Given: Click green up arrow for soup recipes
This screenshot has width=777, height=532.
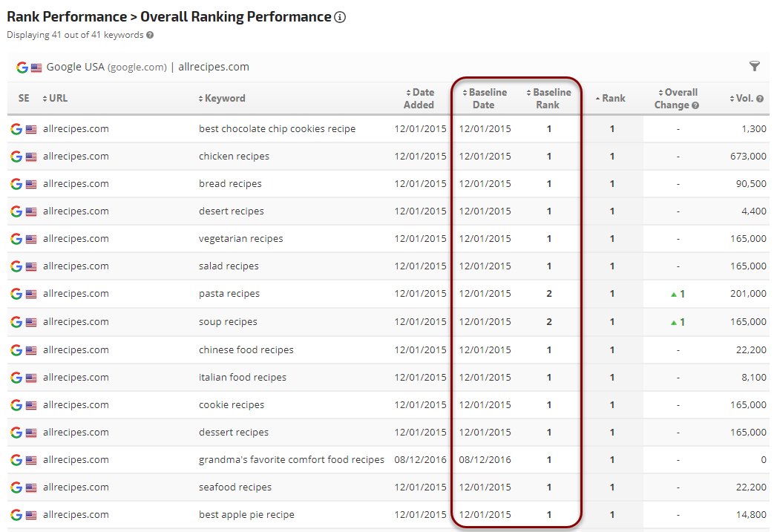Looking at the screenshot, I should (x=674, y=322).
